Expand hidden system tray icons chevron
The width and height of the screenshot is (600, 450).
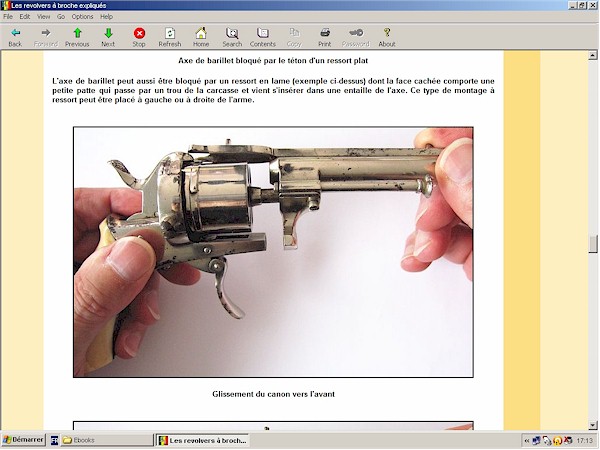tap(527, 440)
